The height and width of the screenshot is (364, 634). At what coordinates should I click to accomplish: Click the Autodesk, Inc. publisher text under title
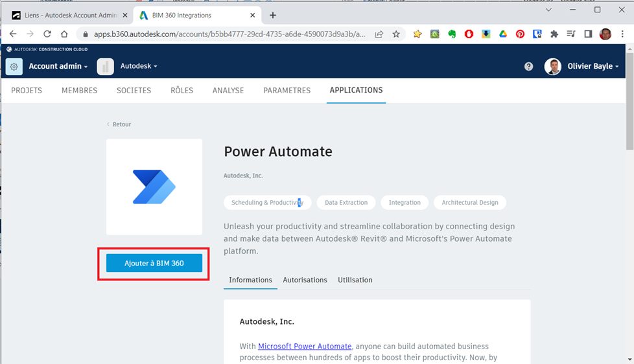point(243,176)
